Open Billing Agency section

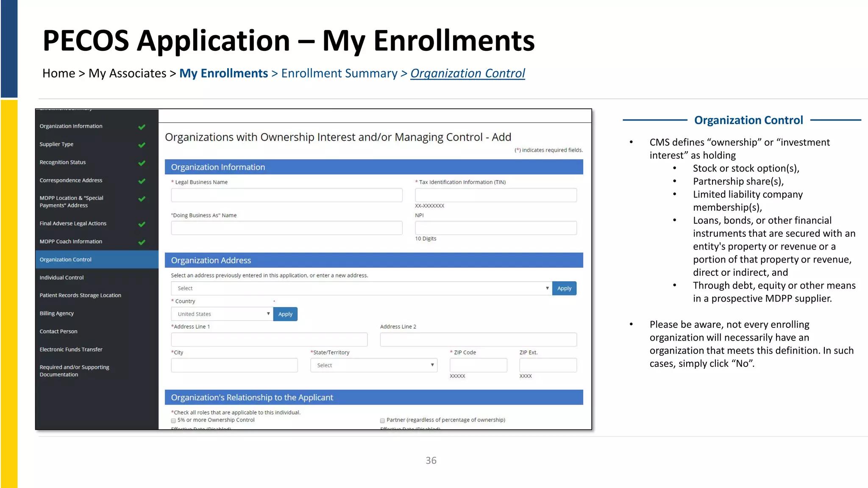[57, 313]
